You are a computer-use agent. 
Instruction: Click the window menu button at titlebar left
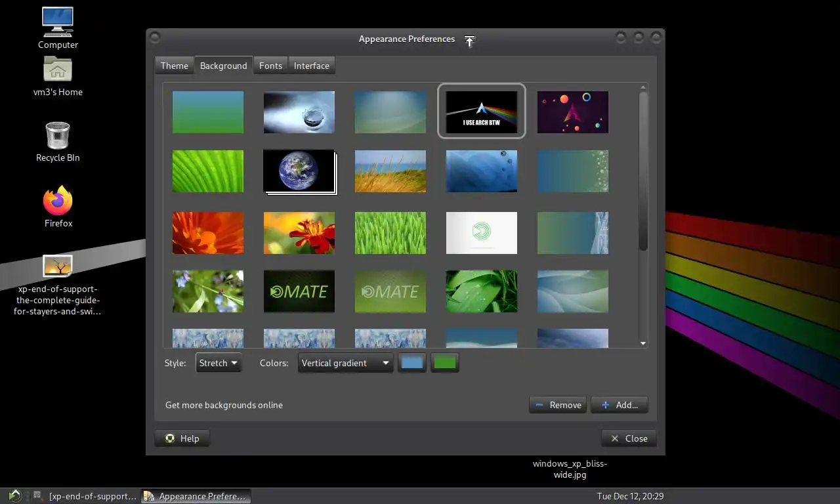154,38
